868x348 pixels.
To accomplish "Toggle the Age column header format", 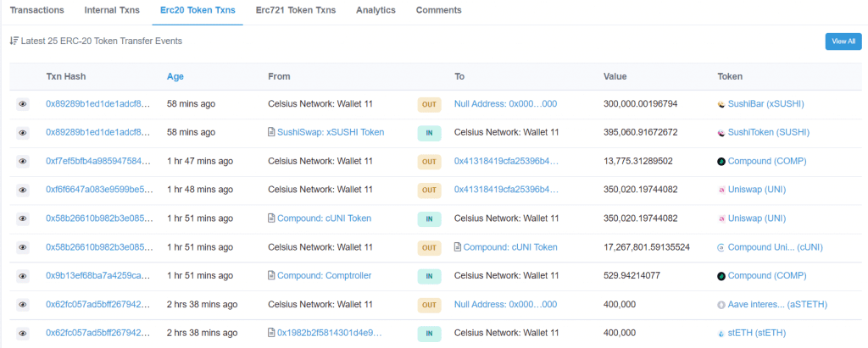I will pos(175,76).
